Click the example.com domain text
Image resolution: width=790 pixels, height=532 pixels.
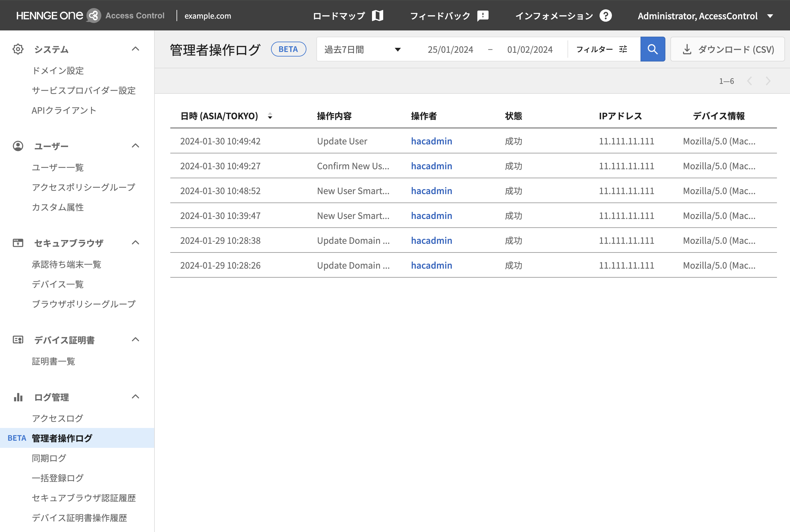tap(208, 16)
